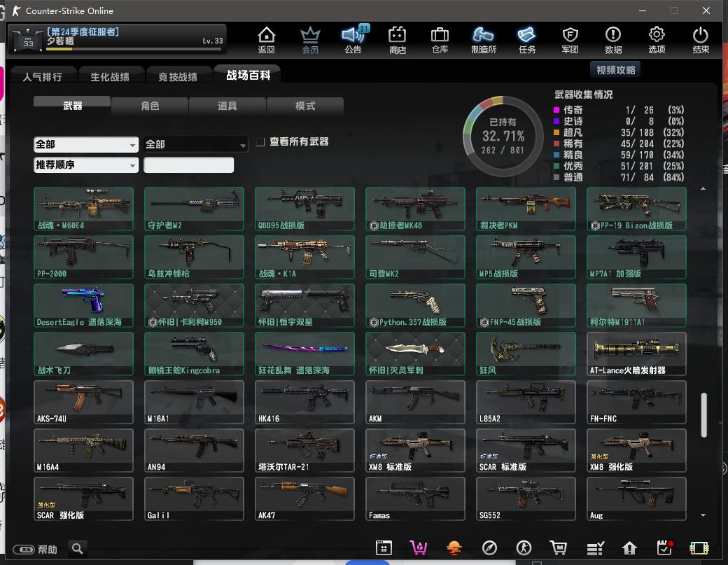Image resolution: width=728 pixels, height=565 pixels.
Task: Click the magnifier search icon beside 帮助
Action: coord(78,548)
